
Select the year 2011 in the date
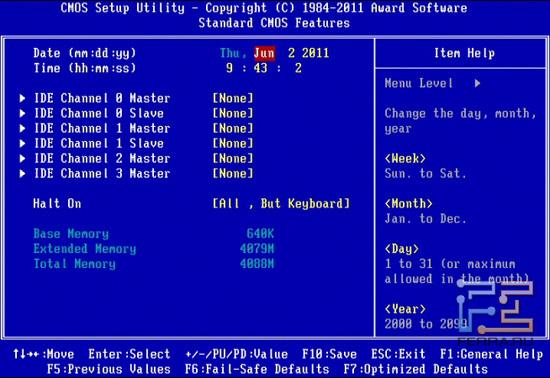tap(316, 53)
